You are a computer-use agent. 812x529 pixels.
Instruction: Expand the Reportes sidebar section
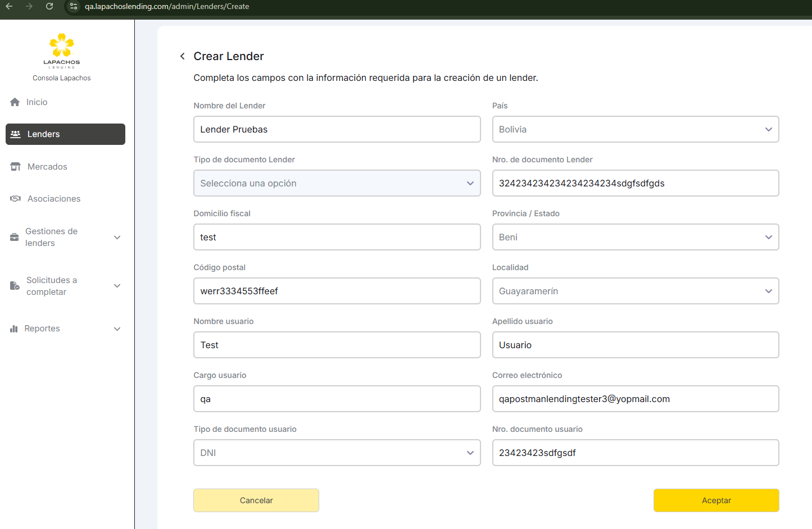(x=117, y=329)
